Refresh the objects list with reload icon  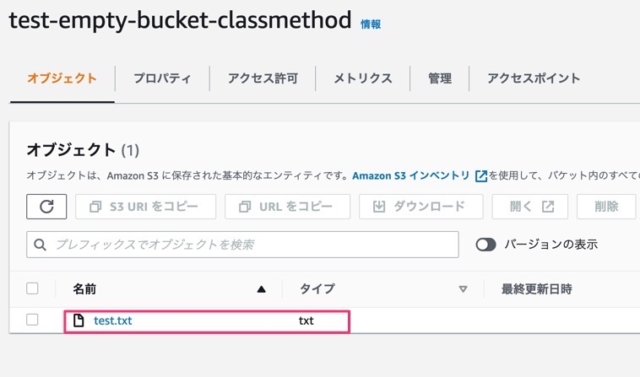[x=47, y=206]
